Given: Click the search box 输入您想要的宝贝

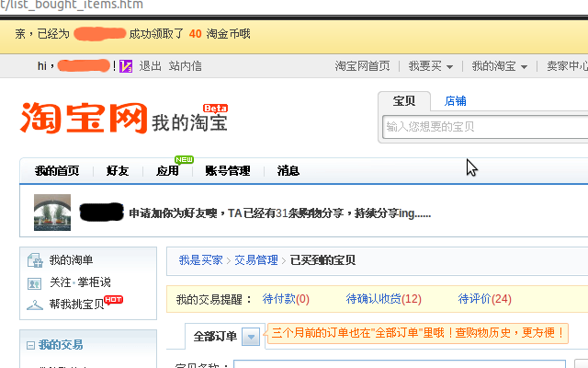Looking at the screenshot, I should click(485, 127).
